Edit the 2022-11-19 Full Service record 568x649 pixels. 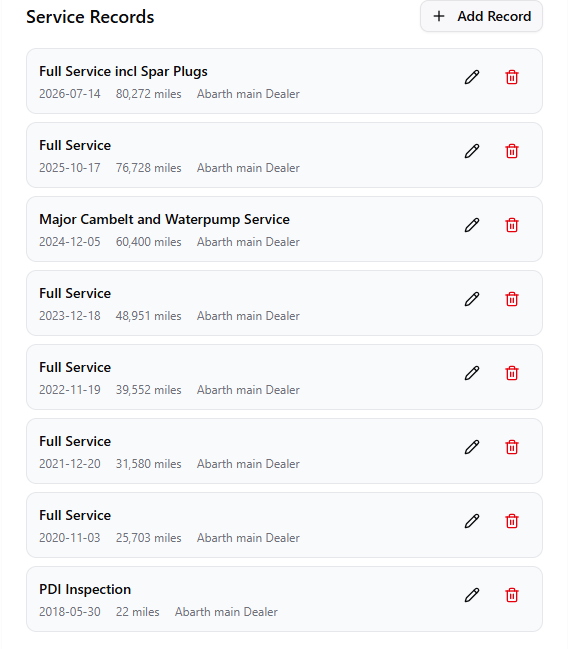[x=472, y=373]
